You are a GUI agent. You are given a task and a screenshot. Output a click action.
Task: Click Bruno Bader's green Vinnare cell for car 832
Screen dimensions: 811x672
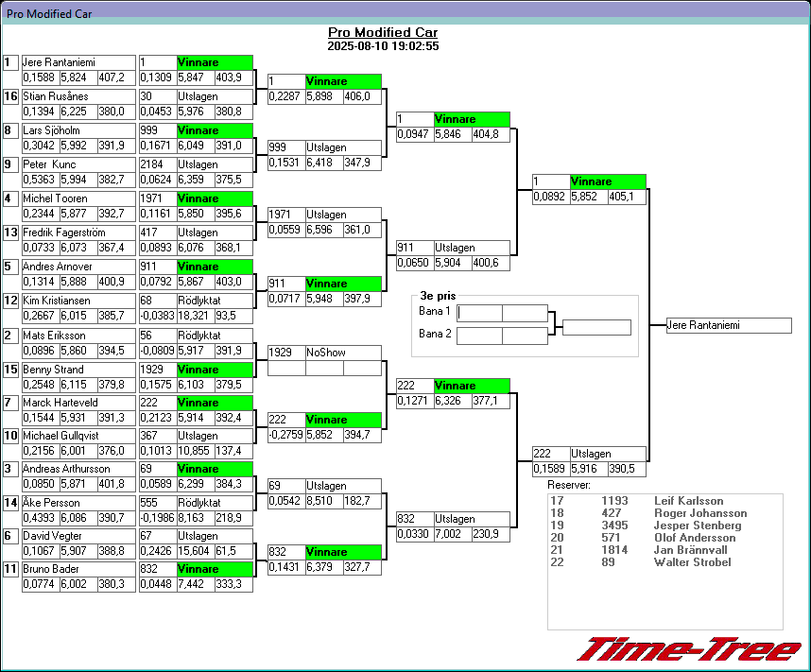[x=215, y=569]
